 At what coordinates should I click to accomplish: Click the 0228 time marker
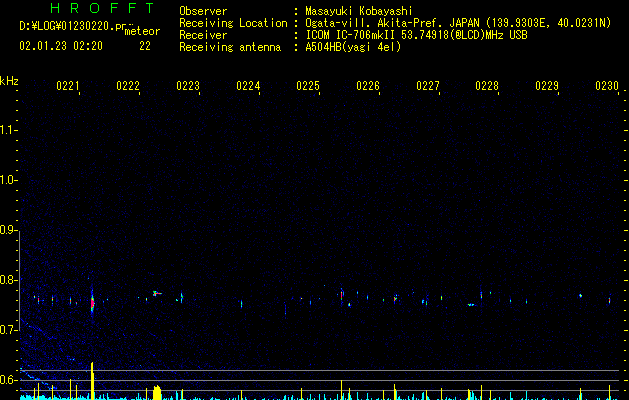pyautogui.click(x=487, y=85)
